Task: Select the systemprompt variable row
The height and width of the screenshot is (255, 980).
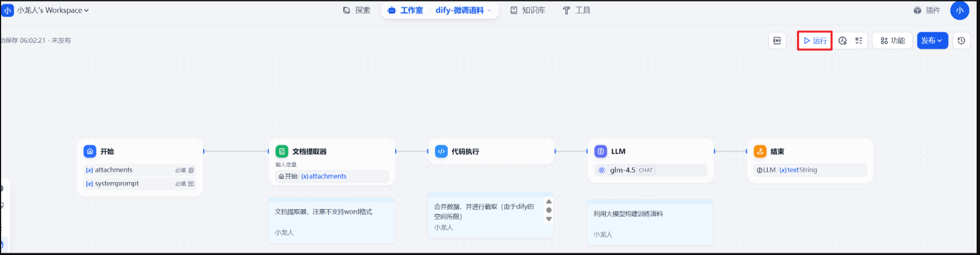Action: (140, 184)
